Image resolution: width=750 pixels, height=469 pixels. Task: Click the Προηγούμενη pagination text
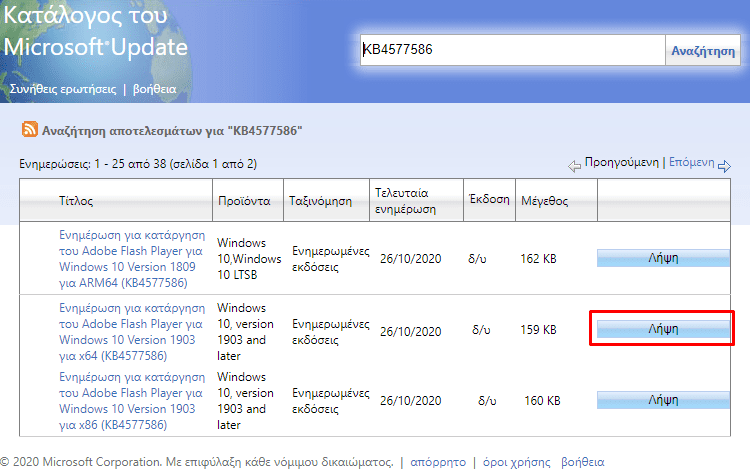[x=621, y=162]
